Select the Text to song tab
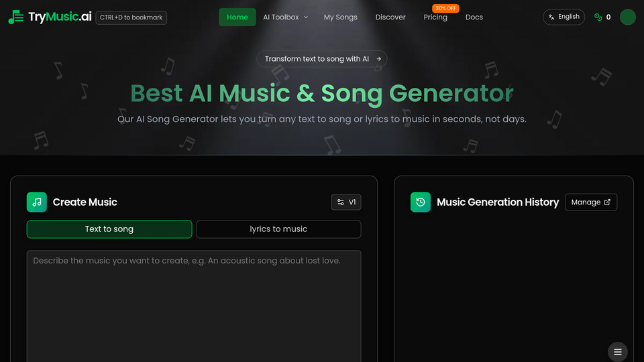This screenshot has width=644, height=362. [109, 229]
